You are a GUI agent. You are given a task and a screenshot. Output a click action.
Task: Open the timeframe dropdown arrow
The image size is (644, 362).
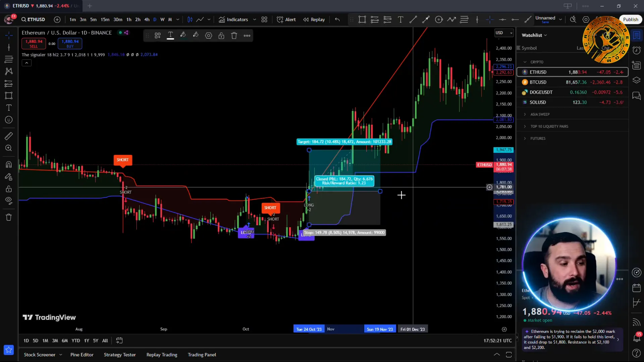[178, 19]
